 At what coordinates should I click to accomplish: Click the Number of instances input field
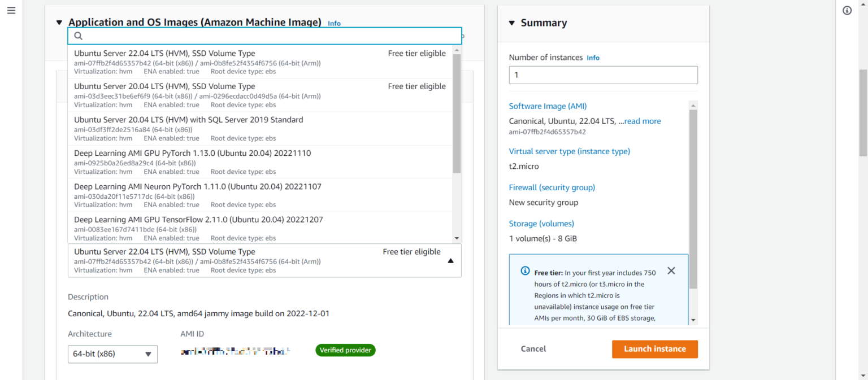pyautogui.click(x=603, y=75)
